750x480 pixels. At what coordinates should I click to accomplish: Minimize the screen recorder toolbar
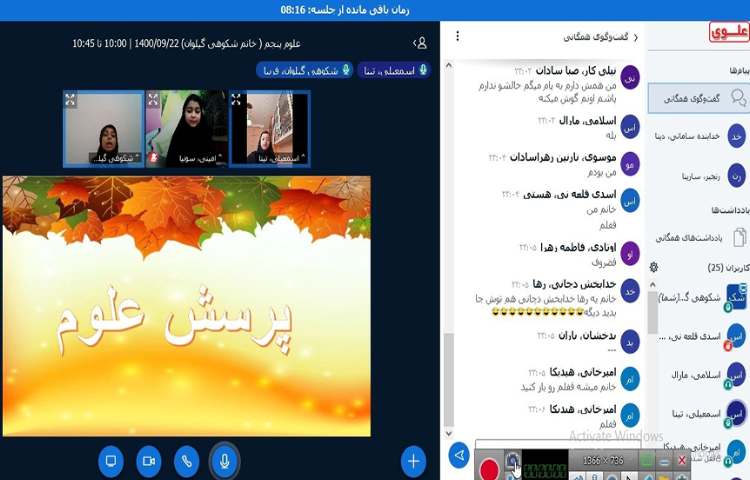coord(664,461)
